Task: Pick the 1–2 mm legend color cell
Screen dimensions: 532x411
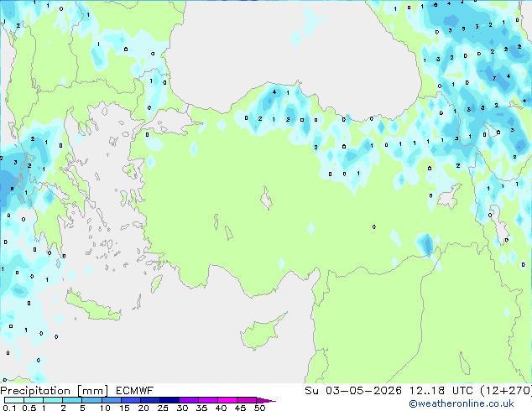Action: (53, 400)
